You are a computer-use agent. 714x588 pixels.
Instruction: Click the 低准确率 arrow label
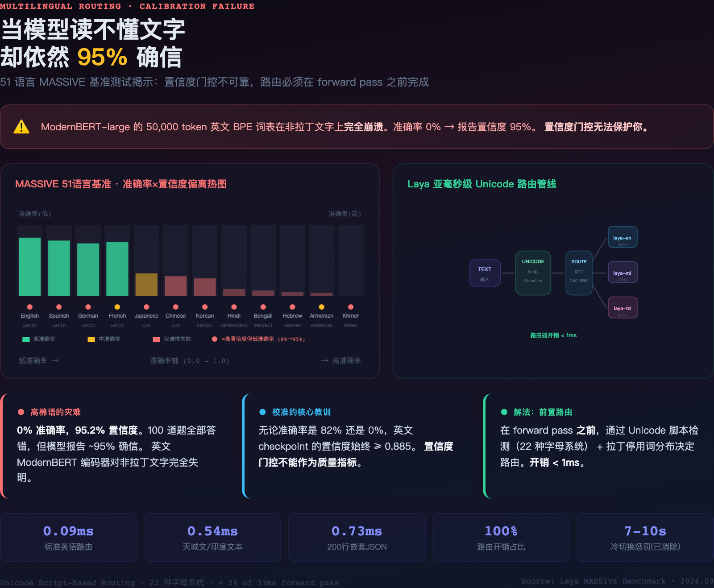[x=39, y=360]
